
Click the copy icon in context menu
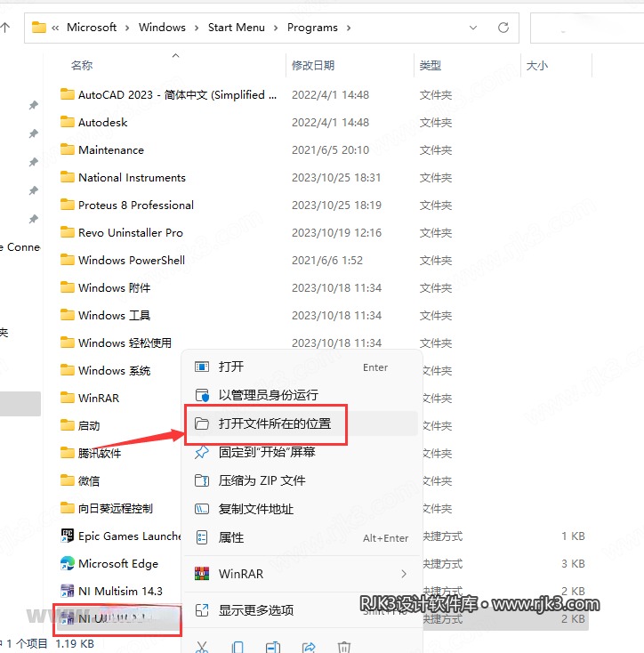pyautogui.click(x=237, y=647)
